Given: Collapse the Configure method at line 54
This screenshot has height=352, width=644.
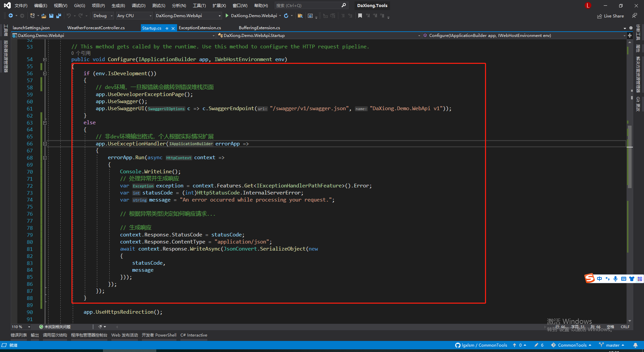Looking at the screenshot, I should (x=45, y=59).
